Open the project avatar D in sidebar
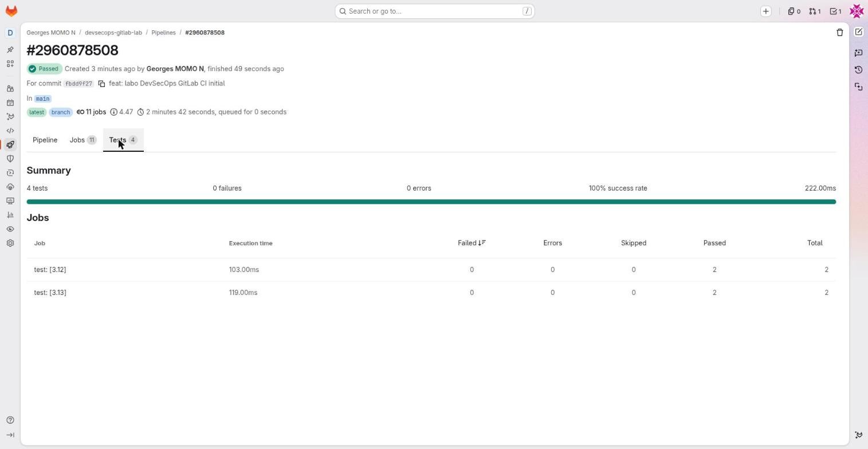Viewport: 868px width, 449px height. click(x=10, y=33)
